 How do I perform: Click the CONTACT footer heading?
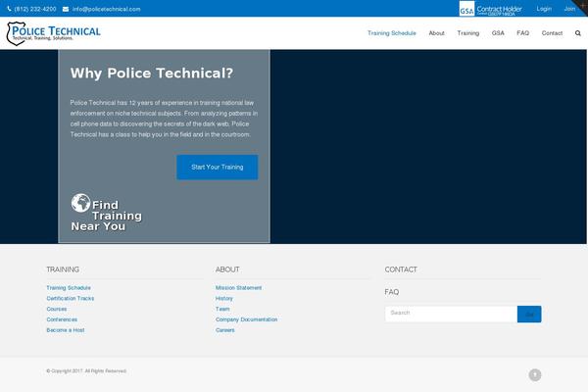tap(401, 269)
